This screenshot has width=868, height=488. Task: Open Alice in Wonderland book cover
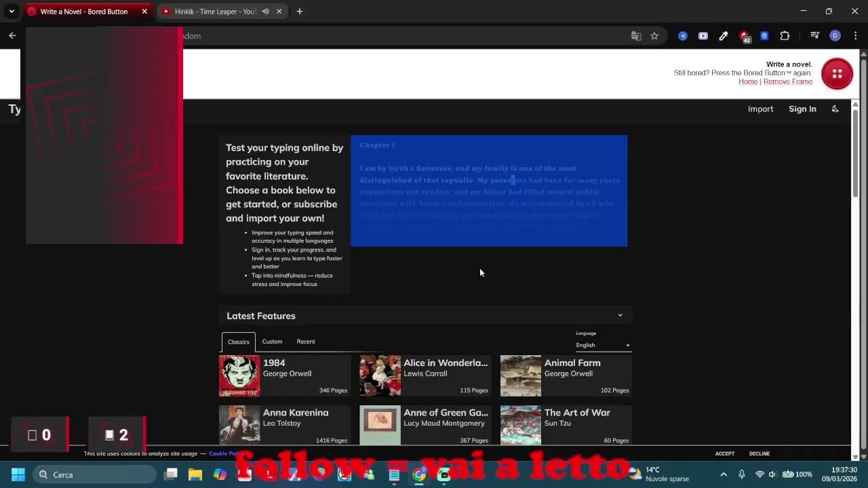(380, 375)
